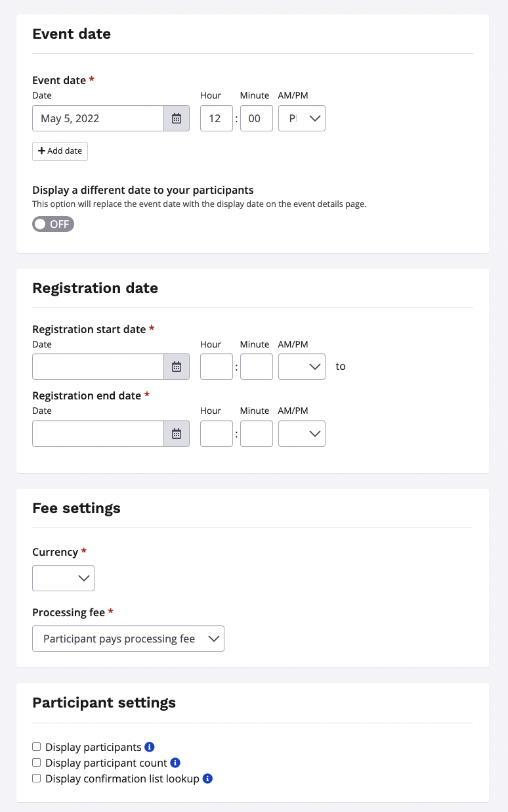This screenshot has height=812, width=508.
Task: Open registration start AM/PM dropdown
Action: 302,367
